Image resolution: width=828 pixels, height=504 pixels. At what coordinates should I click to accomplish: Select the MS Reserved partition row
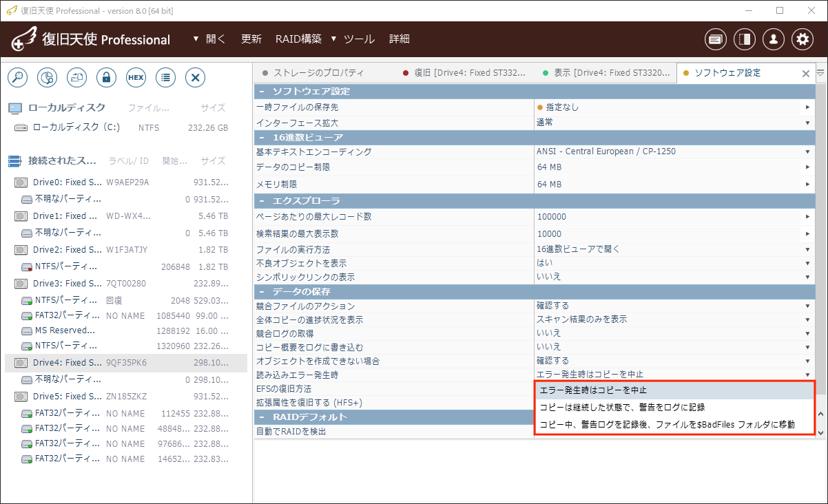pos(126,330)
